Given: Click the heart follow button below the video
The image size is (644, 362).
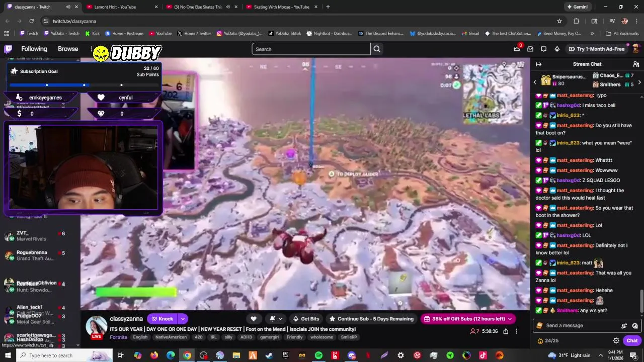Looking at the screenshot, I should (x=254, y=319).
